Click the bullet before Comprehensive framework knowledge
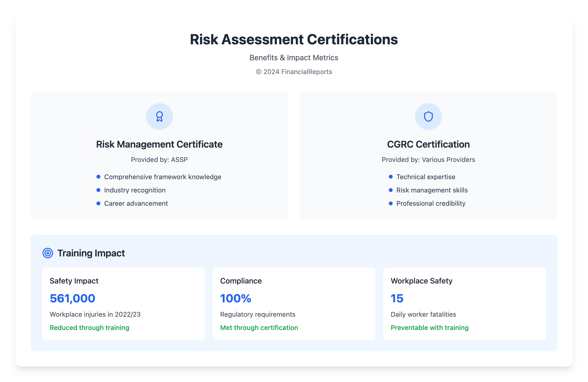 pos(98,177)
